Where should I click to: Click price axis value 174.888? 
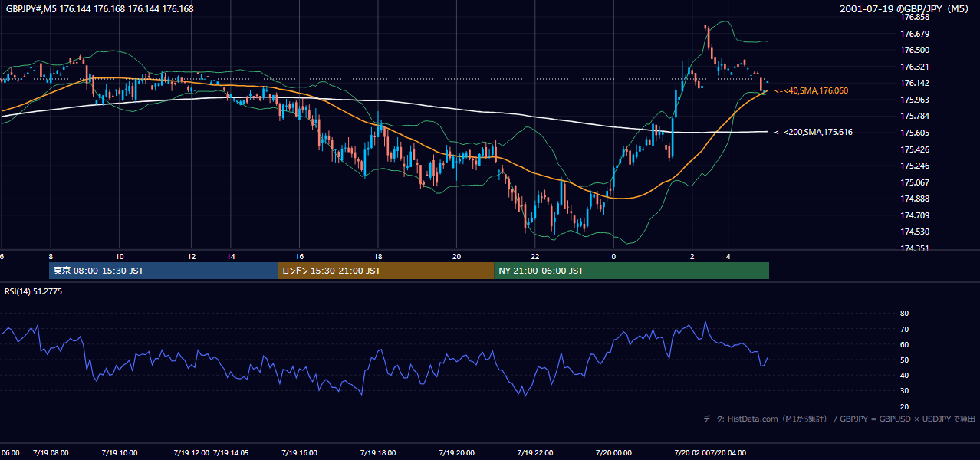[x=915, y=199]
